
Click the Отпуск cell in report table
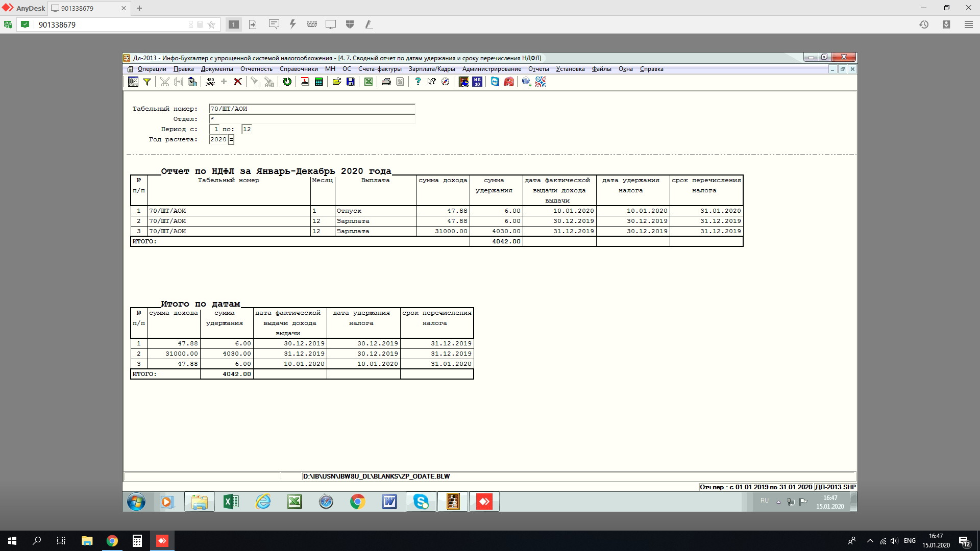click(376, 211)
